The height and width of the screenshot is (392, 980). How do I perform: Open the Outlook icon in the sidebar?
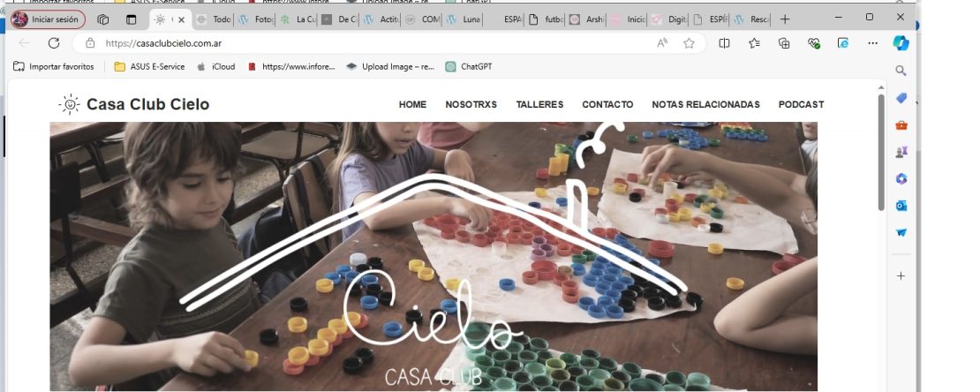(901, 206)
